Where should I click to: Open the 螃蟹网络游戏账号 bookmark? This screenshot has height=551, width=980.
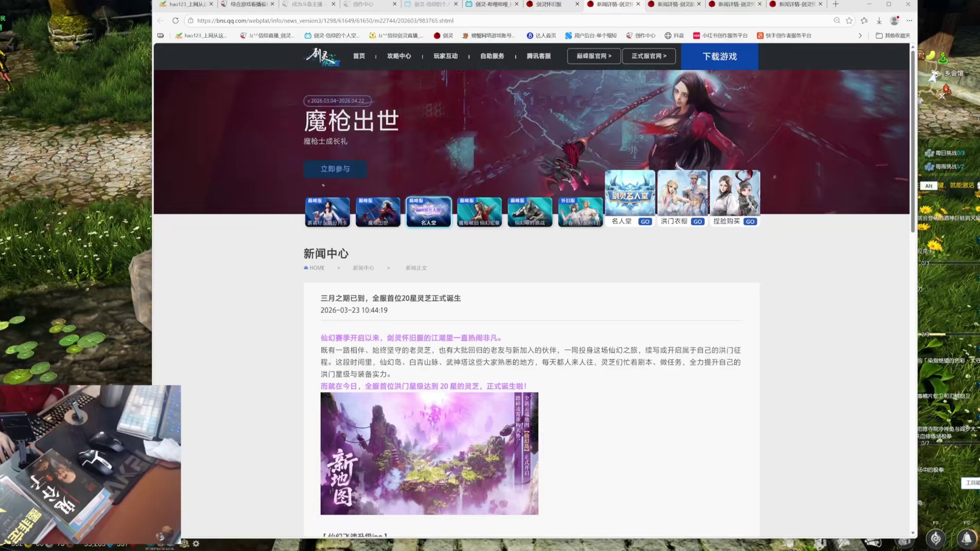coord(489,35)
